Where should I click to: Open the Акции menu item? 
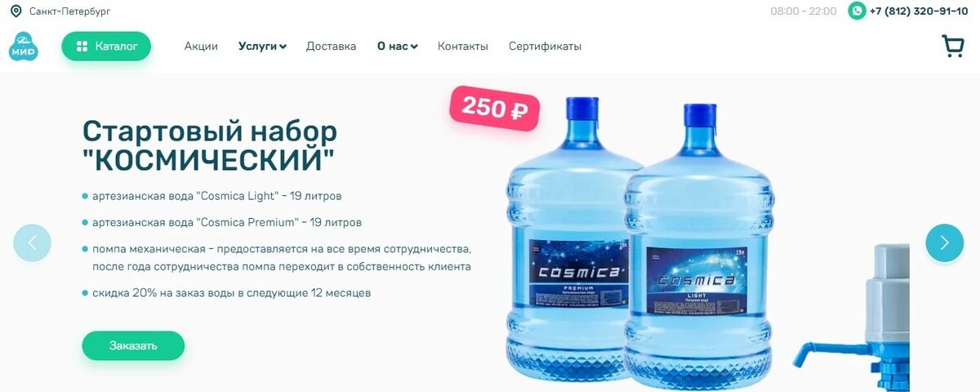pyautogui.click(x=201, y=47)
